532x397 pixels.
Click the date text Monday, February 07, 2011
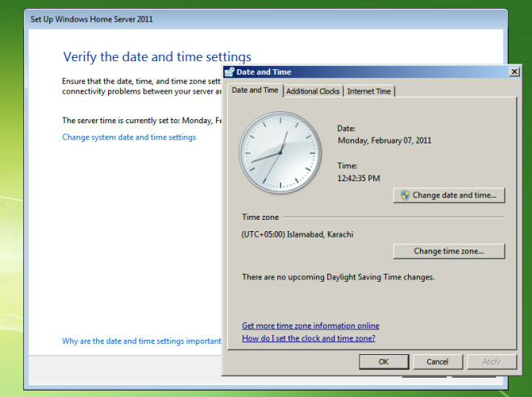tap(384, 140)
